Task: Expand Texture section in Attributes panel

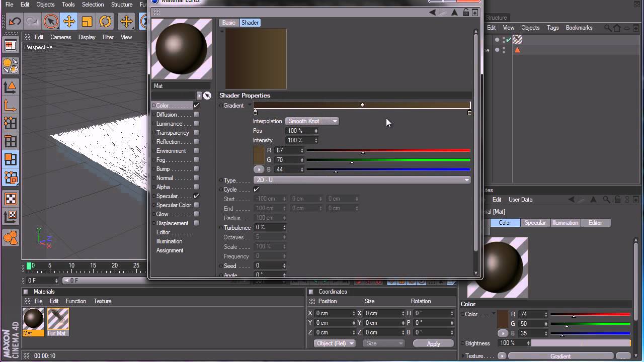Action: (463, 356)
